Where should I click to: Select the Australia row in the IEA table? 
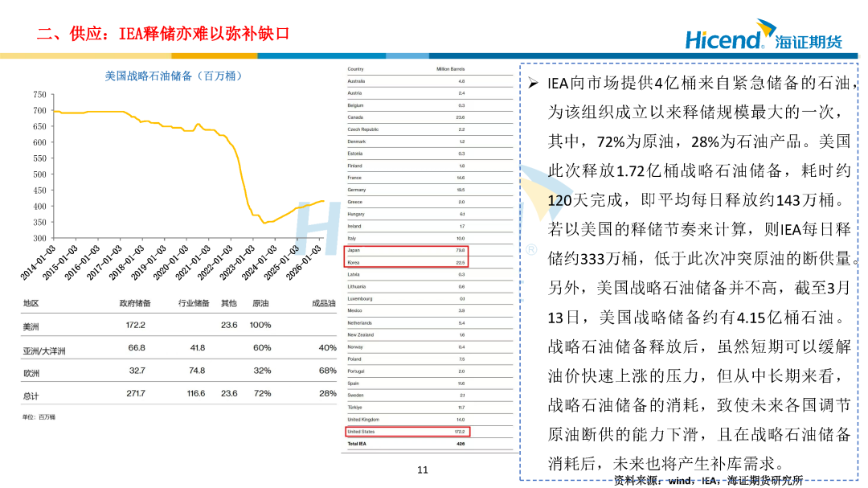click(429, 81)
